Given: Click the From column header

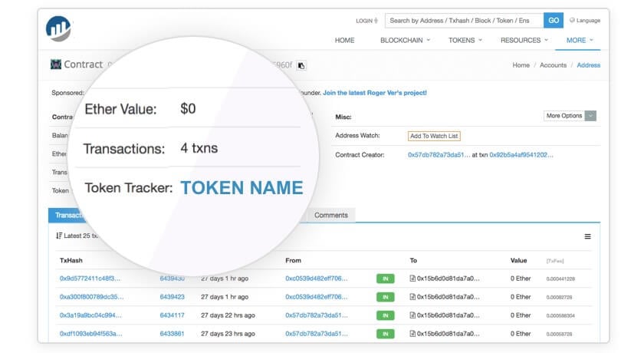Looking at the screenshot, I should (293, 260).
